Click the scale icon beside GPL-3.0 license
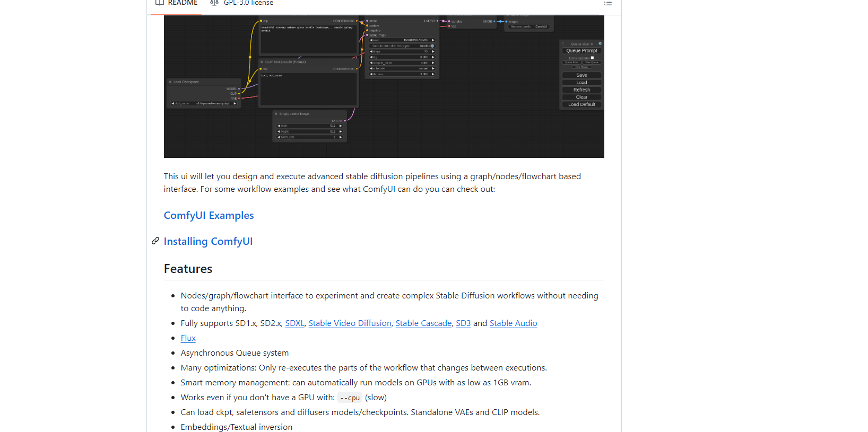 click(214, 3)
